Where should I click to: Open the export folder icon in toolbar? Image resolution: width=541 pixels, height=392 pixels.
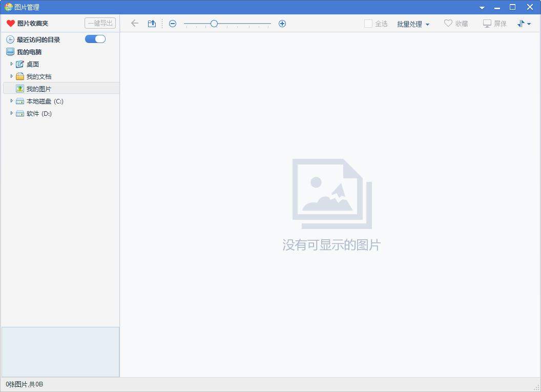pos(152,23)
